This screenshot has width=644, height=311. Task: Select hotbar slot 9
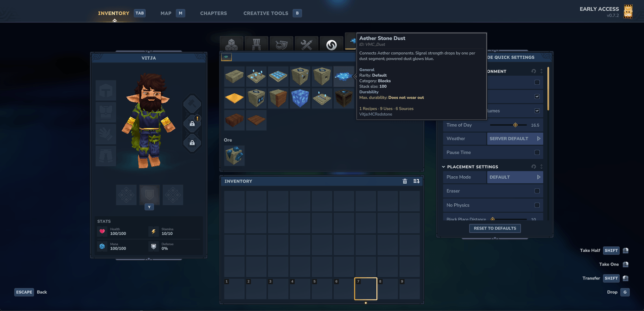click(409, 289)
